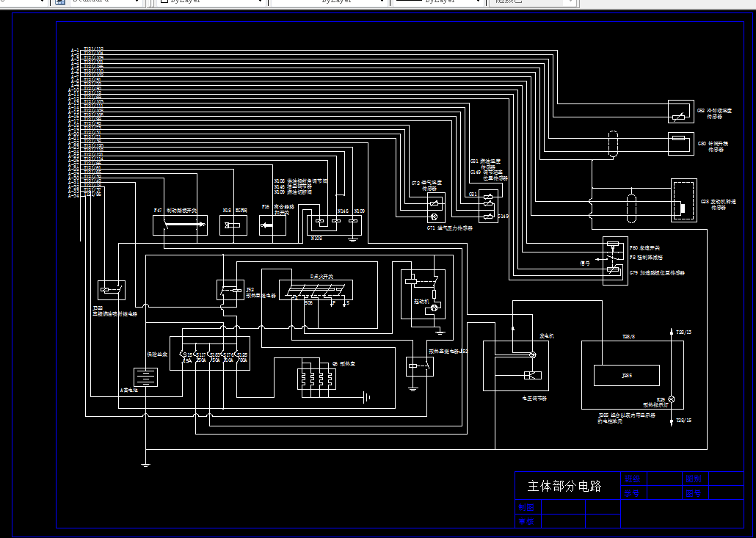Select the A蓄电池 battery label
The width and height of the screenshot is (756, 538).
pyautogui.click(x=128, y=390)
